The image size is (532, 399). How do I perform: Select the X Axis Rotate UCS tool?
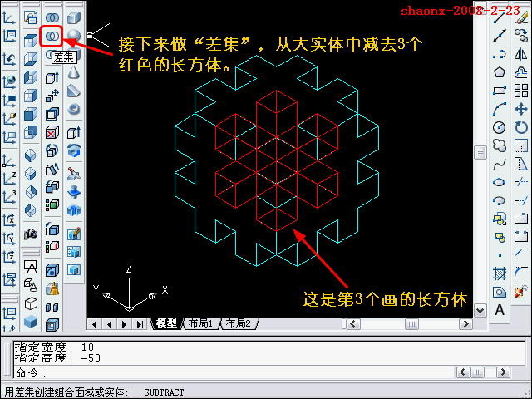coord(9,220)
